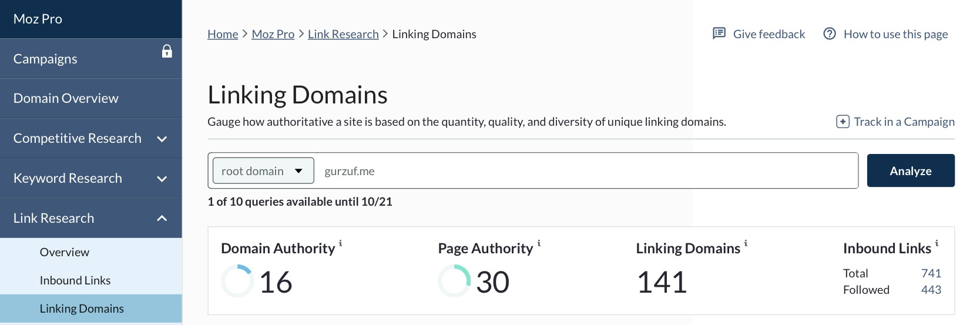This screenshot has width=980, height=325.
Task: Click the domain input field gurzuf.me
Action: coord(586,171)
